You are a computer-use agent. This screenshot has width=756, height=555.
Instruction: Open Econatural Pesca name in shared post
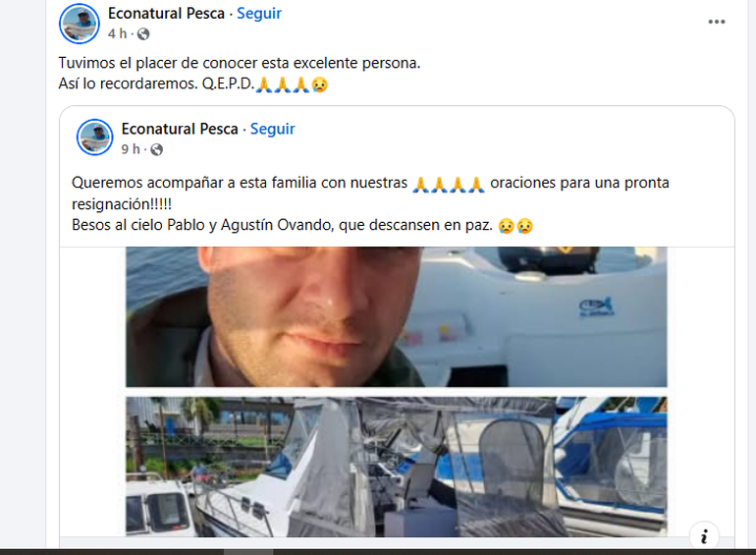pyautogui.click(x=180, y=130)
